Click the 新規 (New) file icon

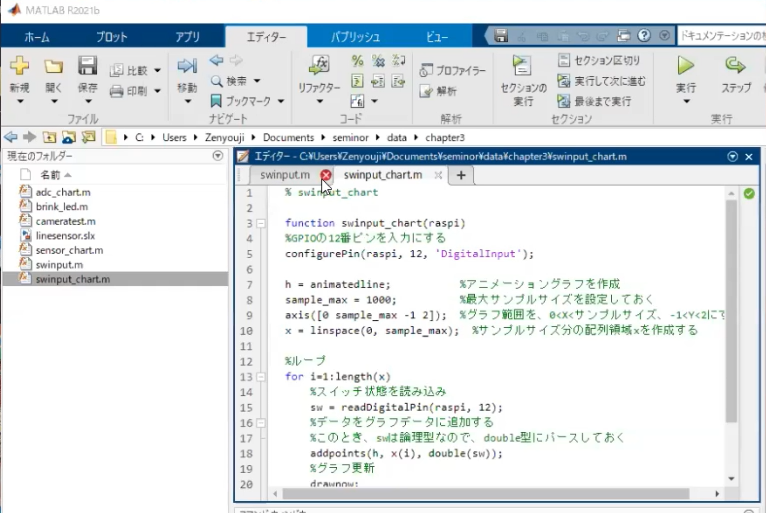[x=19, y=67]
